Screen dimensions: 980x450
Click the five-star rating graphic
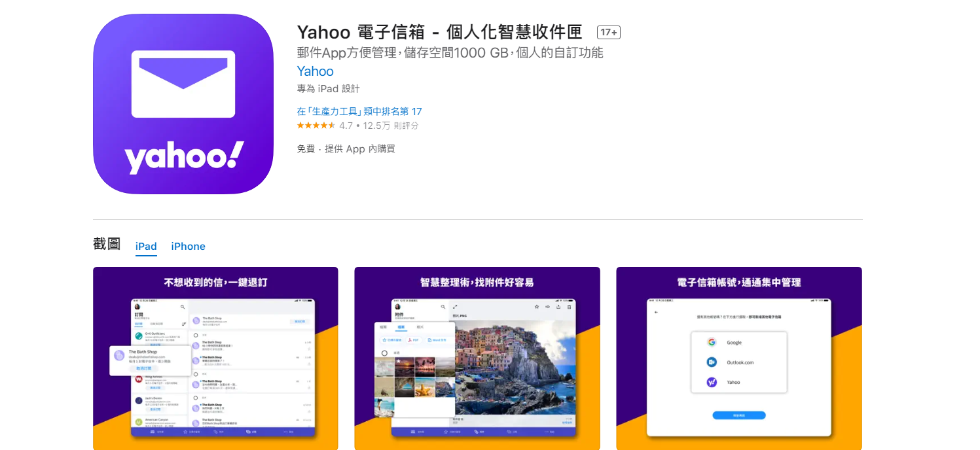(x=316, y=126)
